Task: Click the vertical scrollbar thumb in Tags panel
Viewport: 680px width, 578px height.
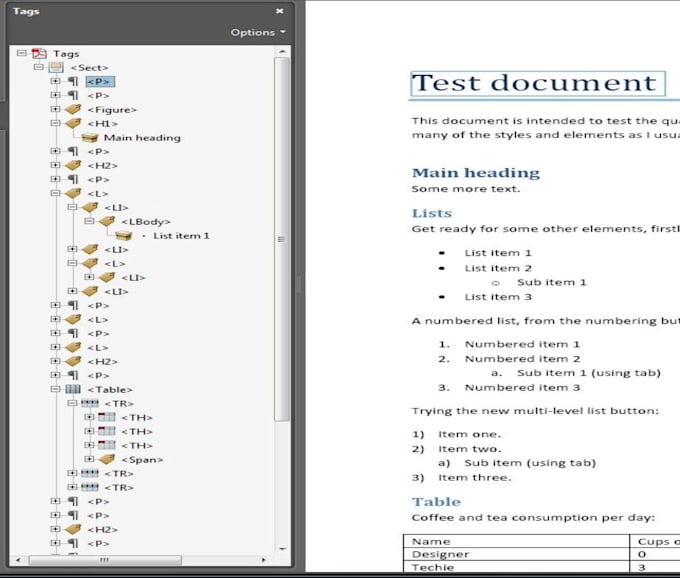Action: pyautogui.click(x=282, y=239)
